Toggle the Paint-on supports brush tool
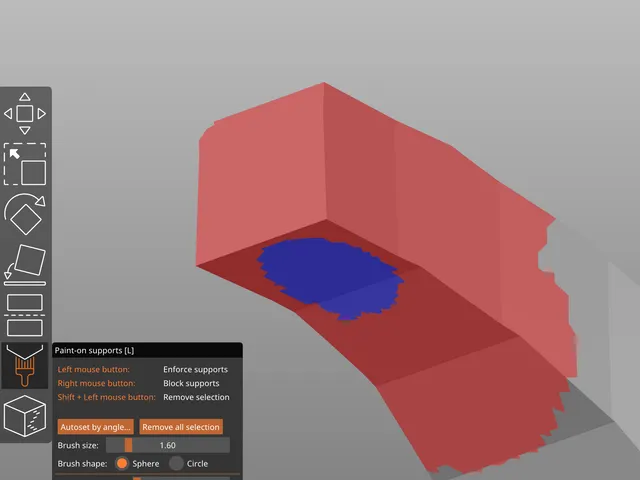 (24, 365)
